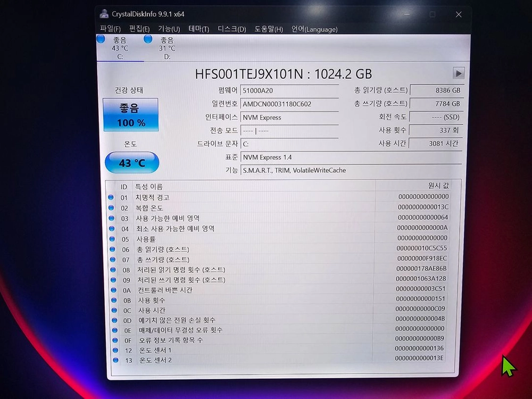Click the features field S.M.A.R.T., TRIM, VolatileWriteCache
532x399 pixels.
coord(351,170)
